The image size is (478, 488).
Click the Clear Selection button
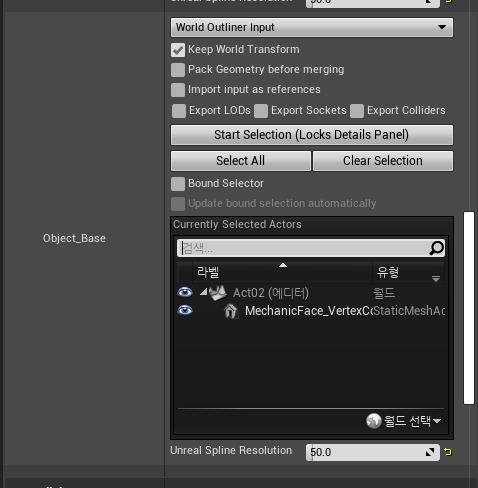click(383, 161)
